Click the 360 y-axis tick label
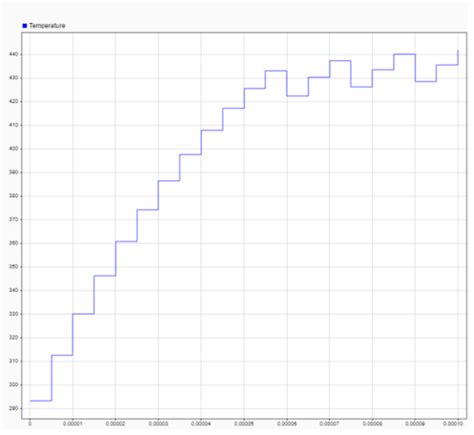 (x=13, y=243)
